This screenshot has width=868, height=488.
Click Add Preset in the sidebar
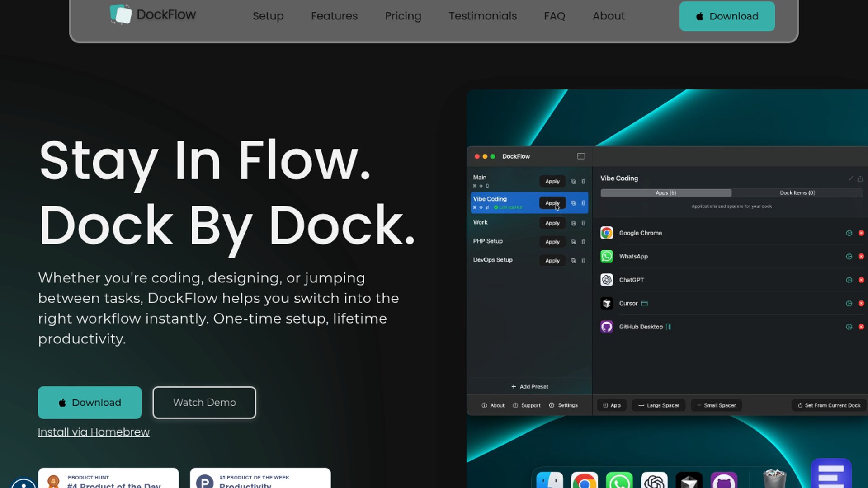[x=529, y=387]
